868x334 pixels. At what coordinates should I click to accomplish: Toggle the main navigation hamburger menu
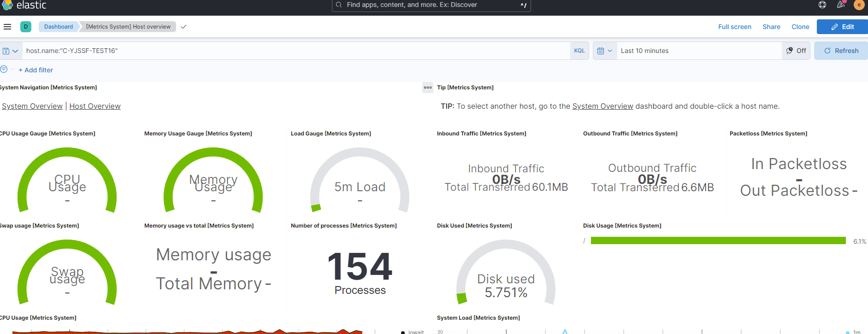pyautogui.click(x=7, y=27)
